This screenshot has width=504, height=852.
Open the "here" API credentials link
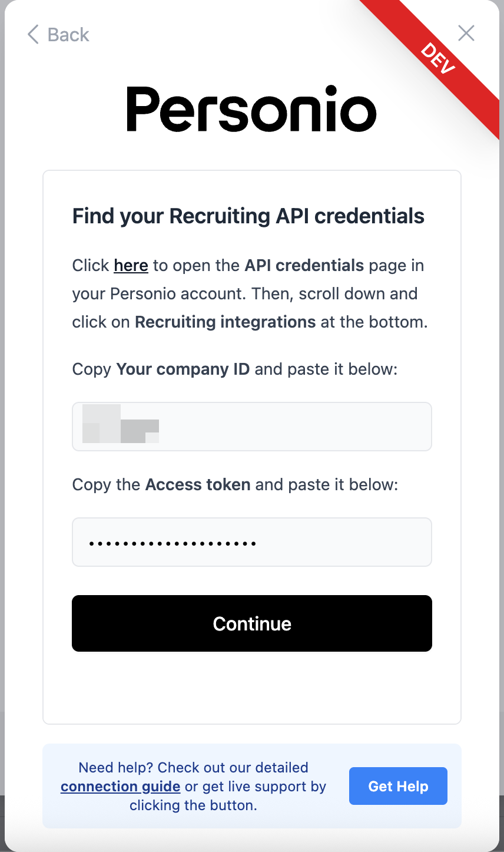131,265
